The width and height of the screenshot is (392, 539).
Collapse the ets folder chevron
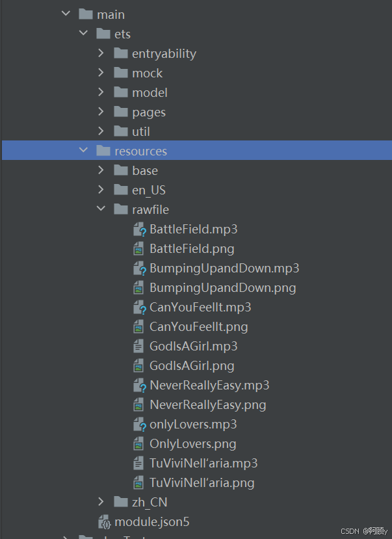(x=83, y=34)
